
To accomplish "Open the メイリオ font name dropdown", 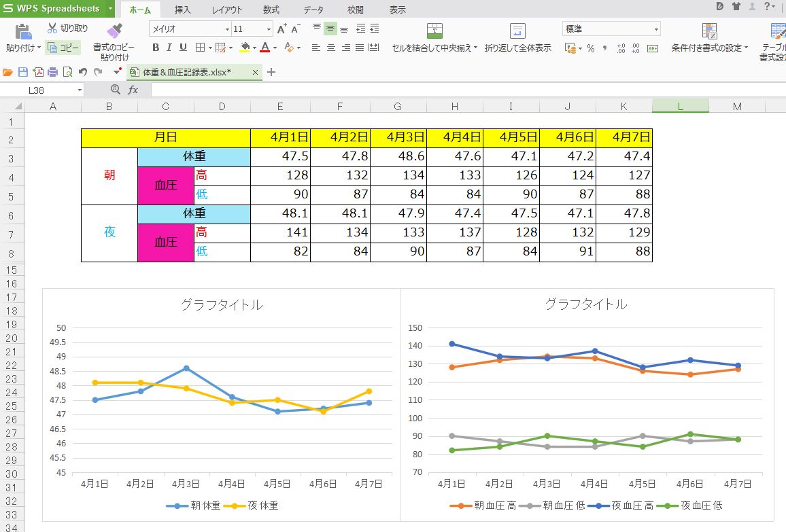I will tap(227, 29).
